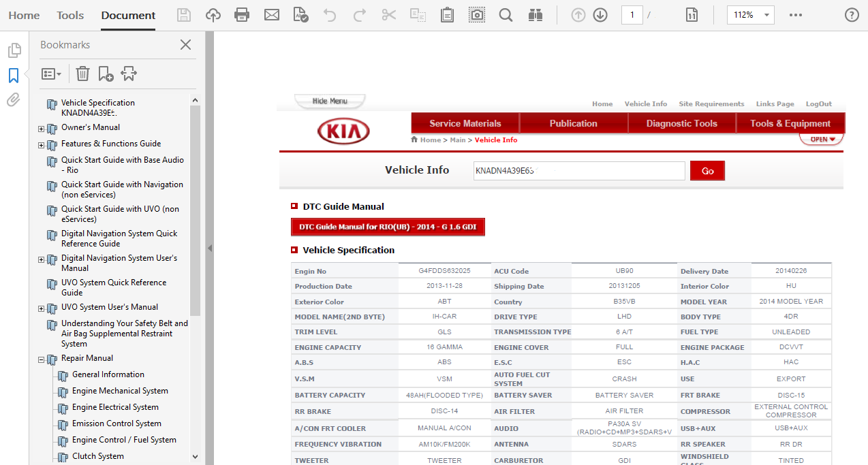868x465 pixels.
Task: Email the current PDF
Action: 271,14
